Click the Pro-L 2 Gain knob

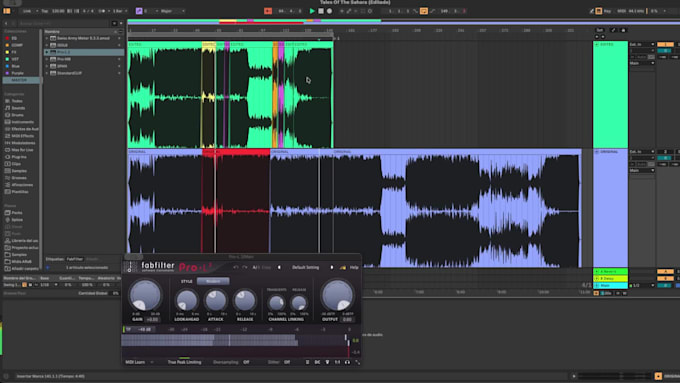pos(145,295)
